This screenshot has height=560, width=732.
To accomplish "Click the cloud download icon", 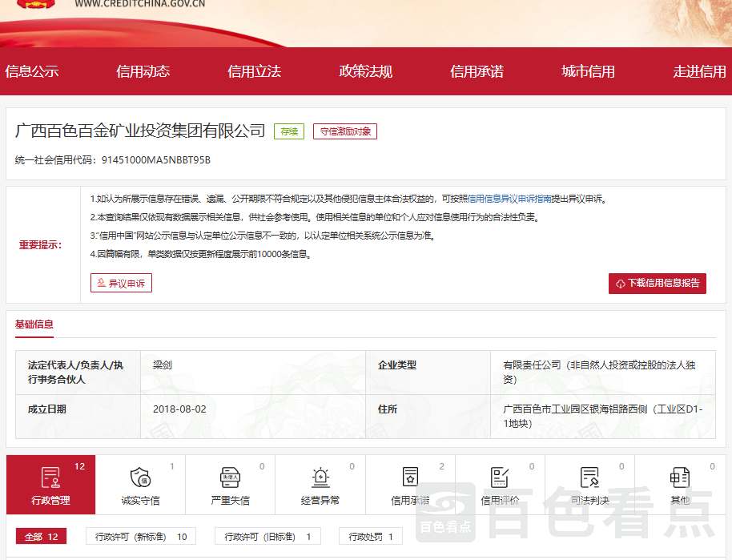I will [621, 284].
